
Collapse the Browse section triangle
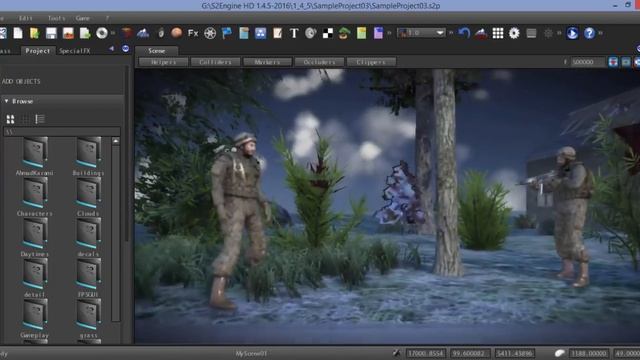click(x=7, y=101)
